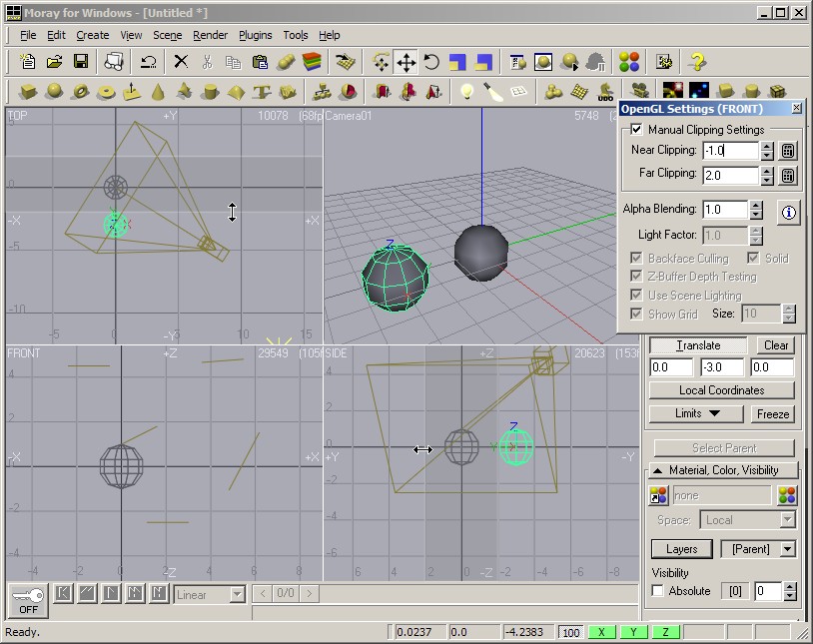813x644 pixels.
Task: Click the four-color material editor swatch
Action: point(628,62)
